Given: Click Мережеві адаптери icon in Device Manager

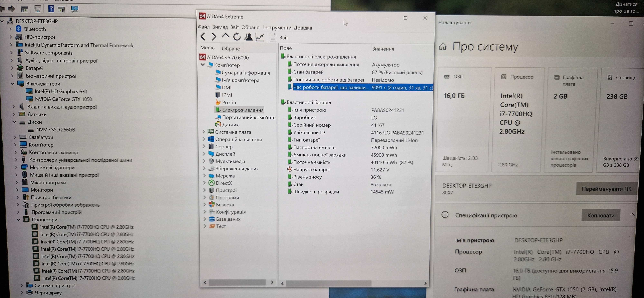Looking at the screenshot, I should 24,167.
